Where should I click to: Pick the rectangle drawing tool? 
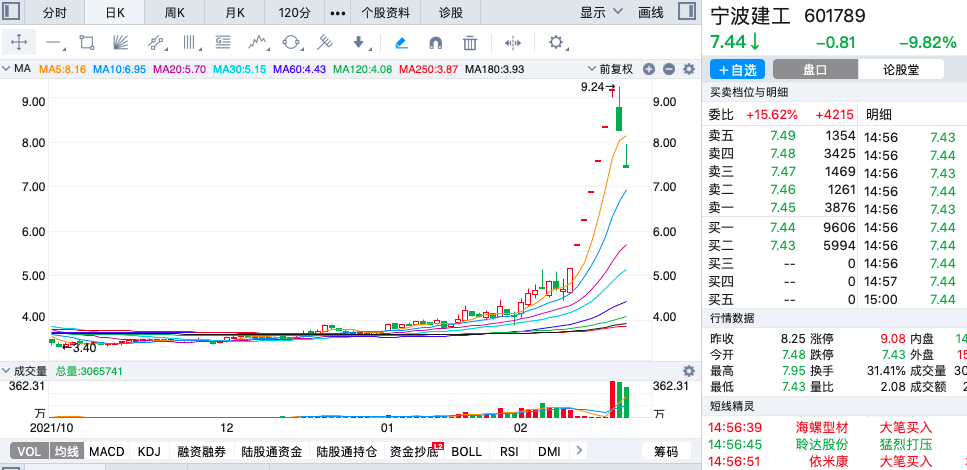coord(87,43)
